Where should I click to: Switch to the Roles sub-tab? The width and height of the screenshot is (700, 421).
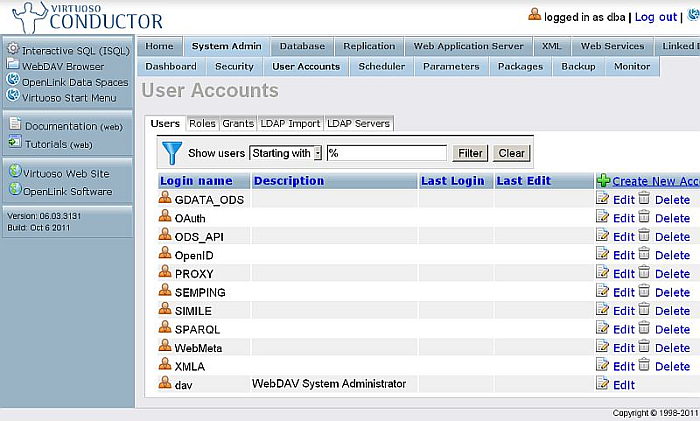202,124
